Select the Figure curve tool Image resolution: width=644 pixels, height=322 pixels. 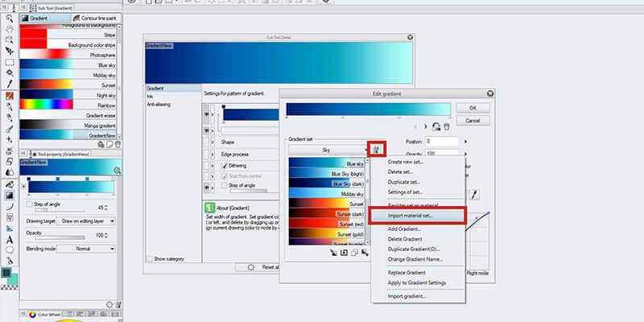[10, 207]
